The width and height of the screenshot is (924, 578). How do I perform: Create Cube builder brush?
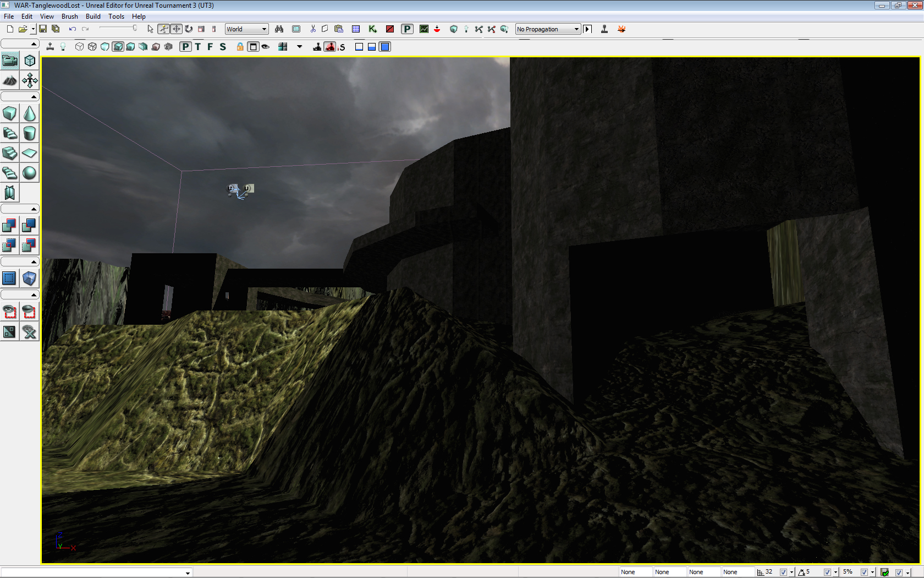coord(10,113)
